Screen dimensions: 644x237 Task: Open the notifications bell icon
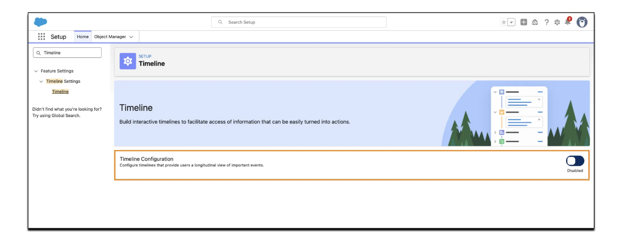point(568,22)
